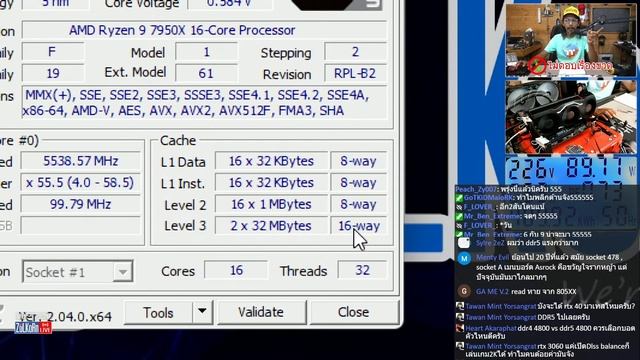
Task: Click GoTKIDMaloRK chat username
Action: click(489, 198)
